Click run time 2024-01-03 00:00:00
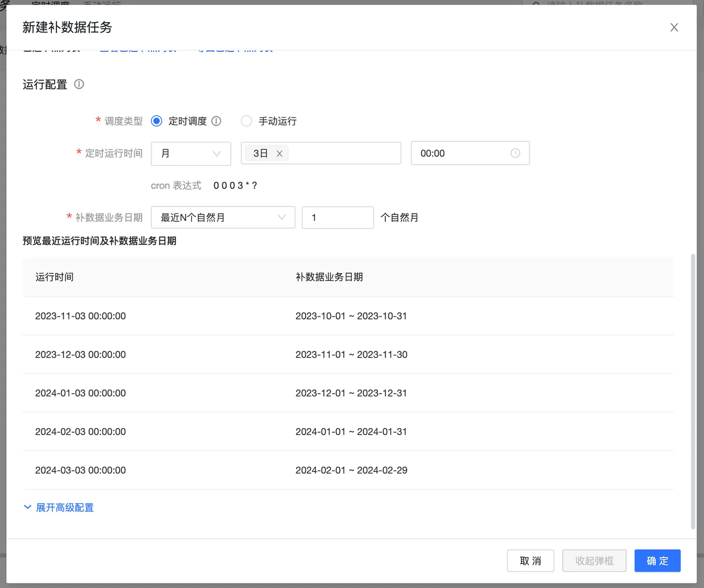 coord(80,393)
